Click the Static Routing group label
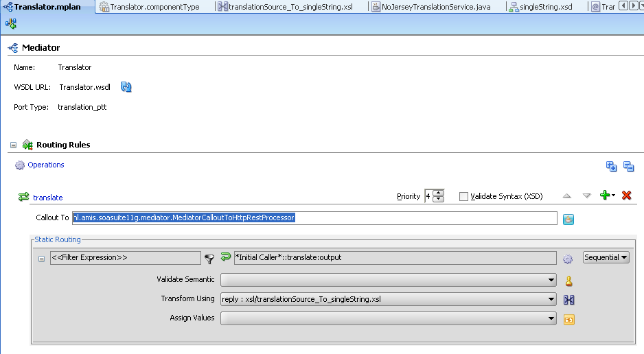644x354 pixels. 58,239
